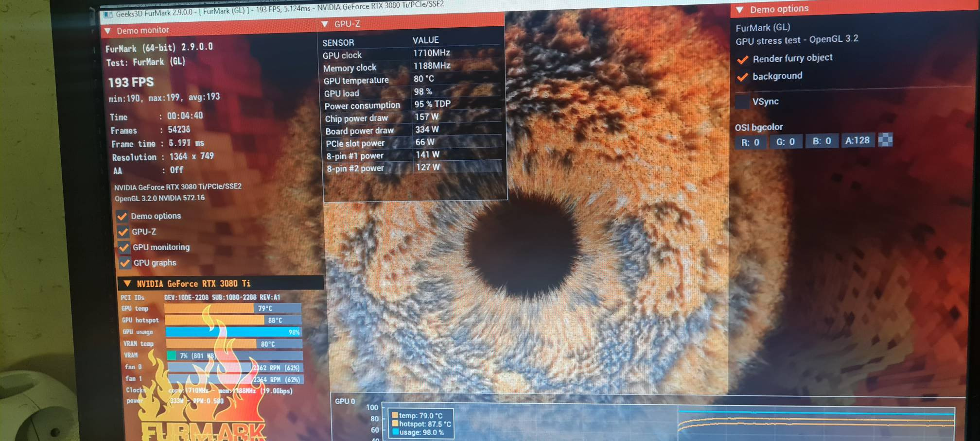Click the Resolution 1364 x 749 text
Screen dimensions: 980x441
[x=163, y=157]
